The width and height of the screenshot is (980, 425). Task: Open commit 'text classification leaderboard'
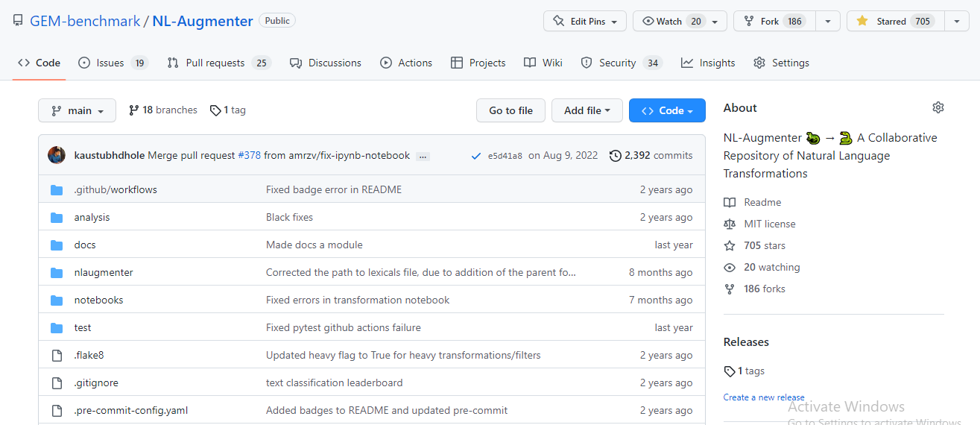335,382
